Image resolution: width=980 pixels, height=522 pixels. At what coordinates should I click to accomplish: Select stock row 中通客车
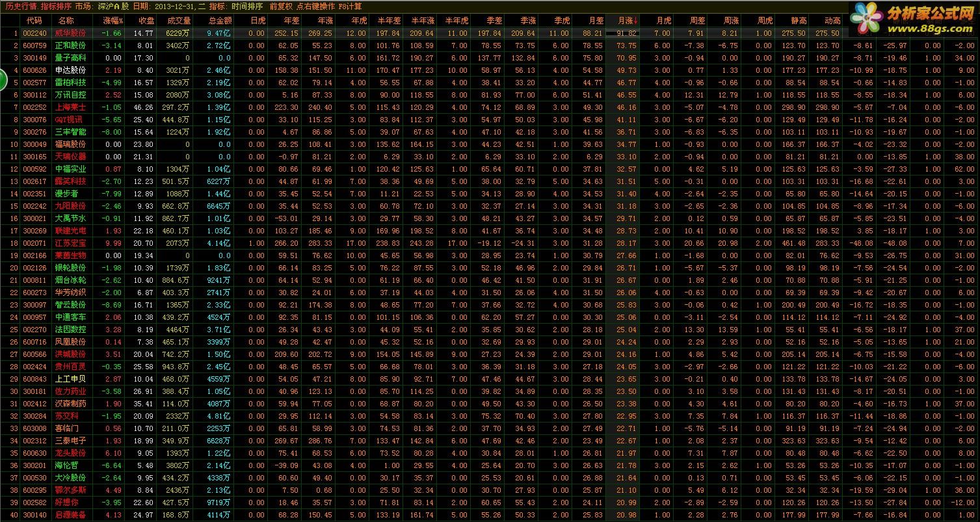490,317
